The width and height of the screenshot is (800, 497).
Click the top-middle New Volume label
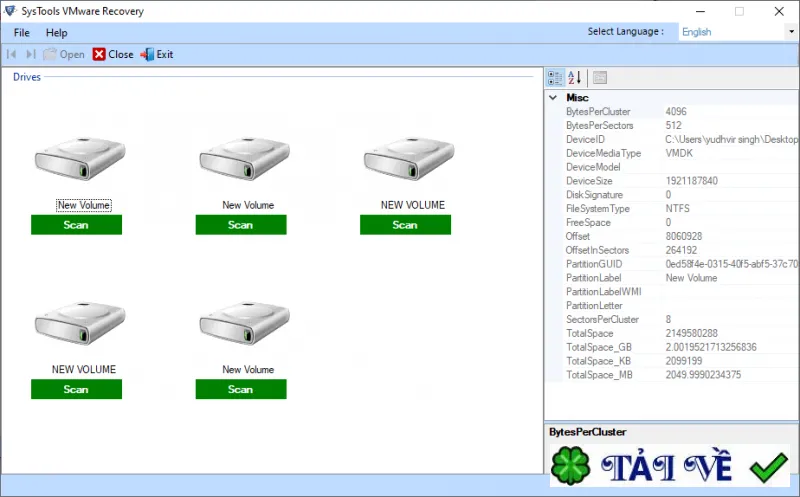click(x=248, y=205)
